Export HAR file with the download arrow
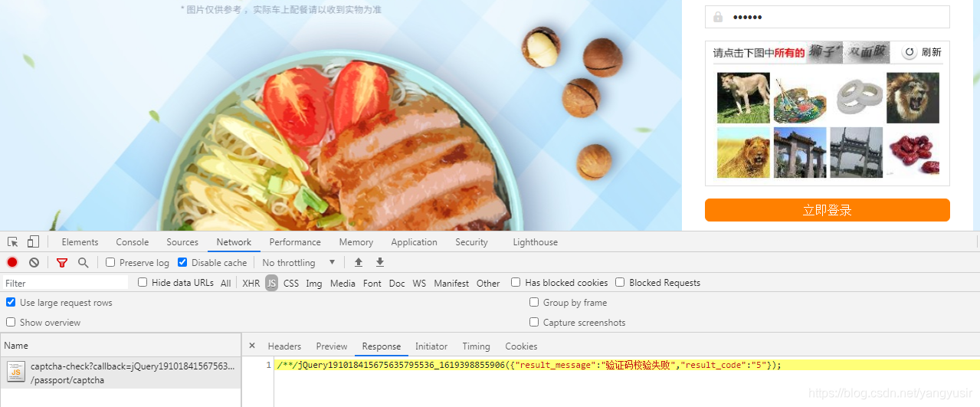 click(379, 262)
